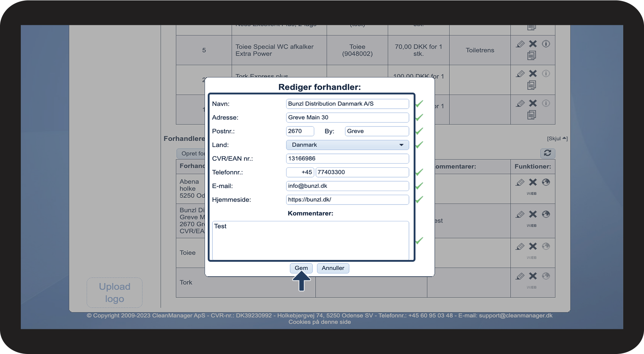Click the Toiee (9048002) supplier cell
Viewport: 644px width, 354px height.
pyautogui.click(x=357, y=50)
